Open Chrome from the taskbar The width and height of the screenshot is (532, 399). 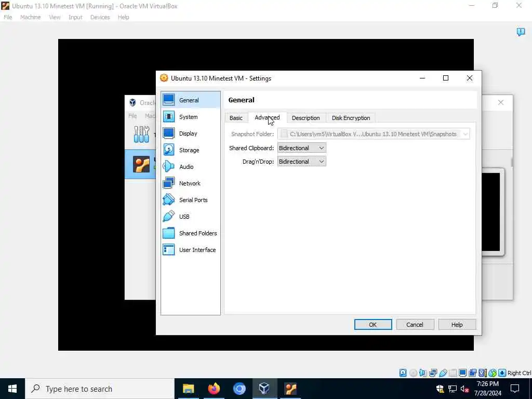coord(239,389)
